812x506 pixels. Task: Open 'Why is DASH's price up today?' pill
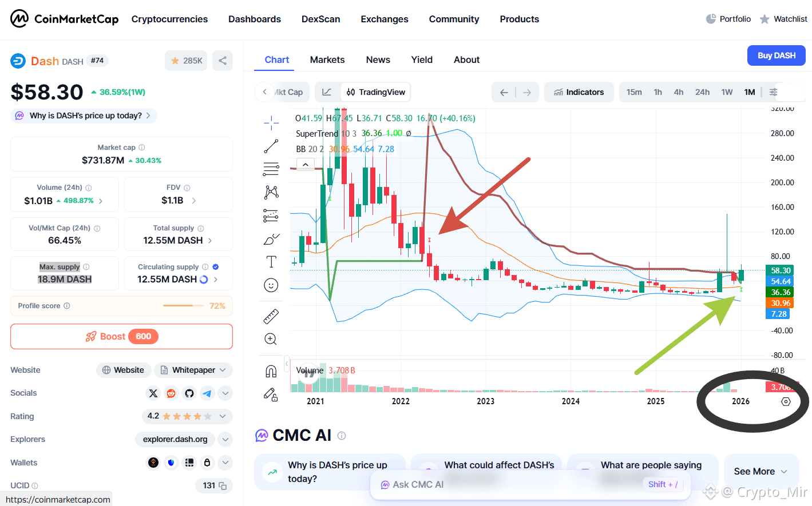click(x=84, y=115)
